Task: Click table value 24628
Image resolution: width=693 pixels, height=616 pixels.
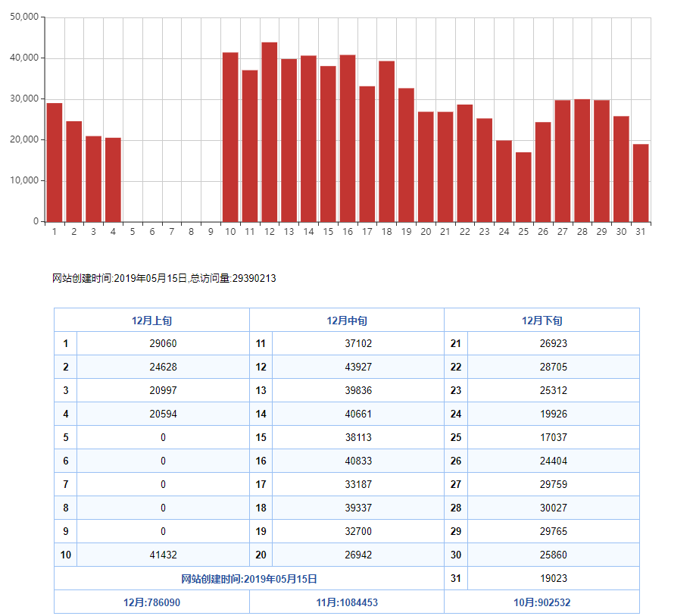Action: coord(163,367)
